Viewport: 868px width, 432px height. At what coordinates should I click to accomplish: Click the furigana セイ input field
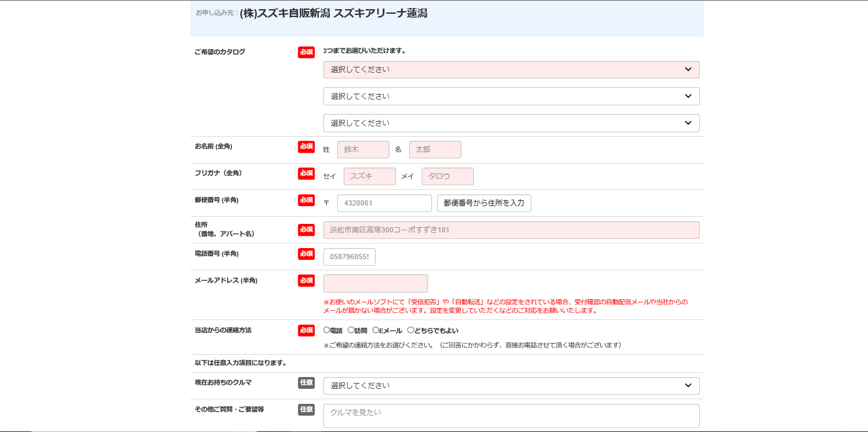coord(369,176)
